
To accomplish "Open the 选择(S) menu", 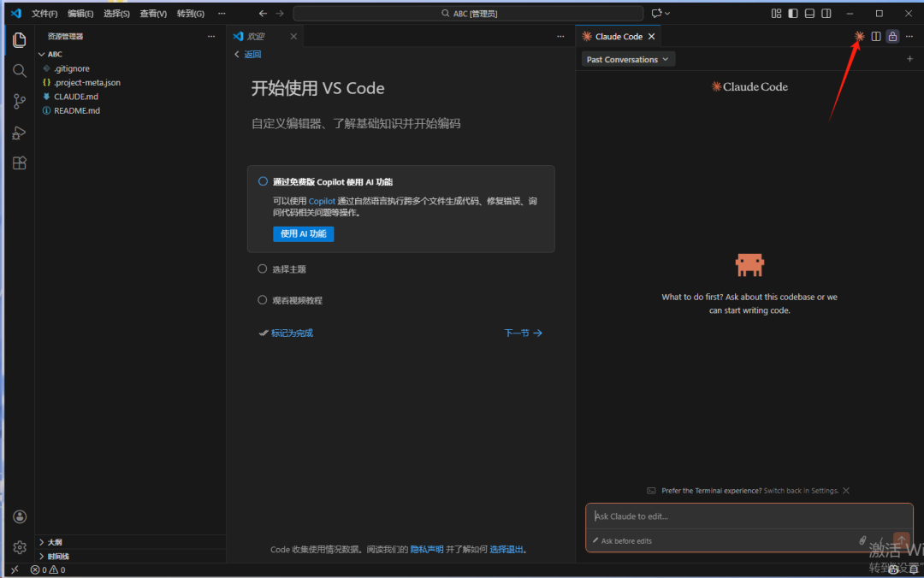I will pyautogui.click(x=116, y=14).
